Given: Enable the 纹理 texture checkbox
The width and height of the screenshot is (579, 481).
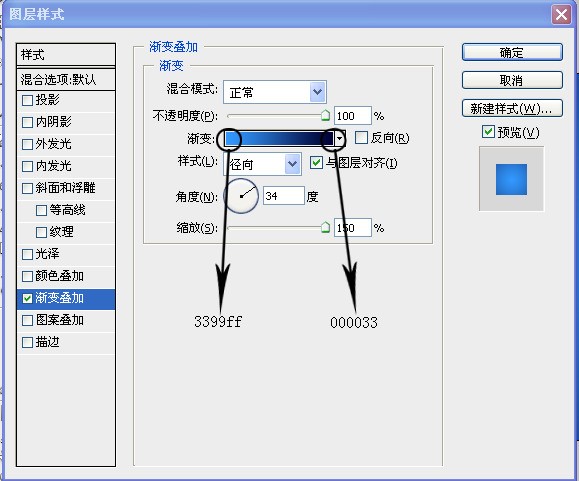Looking at the screenshot, I should point(41,232).
